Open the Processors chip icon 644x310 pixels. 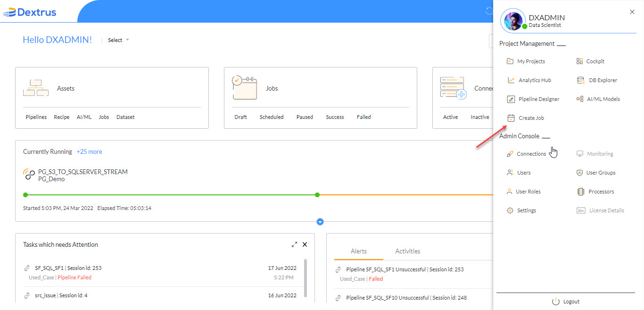click(581, 192)
